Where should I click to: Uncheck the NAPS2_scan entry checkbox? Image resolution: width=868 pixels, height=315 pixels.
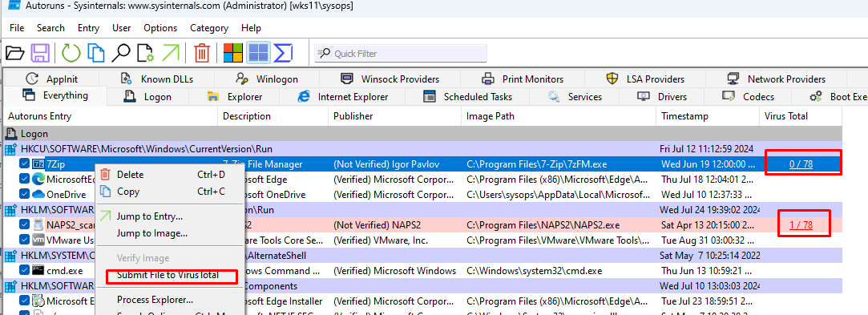pos(24,224)
